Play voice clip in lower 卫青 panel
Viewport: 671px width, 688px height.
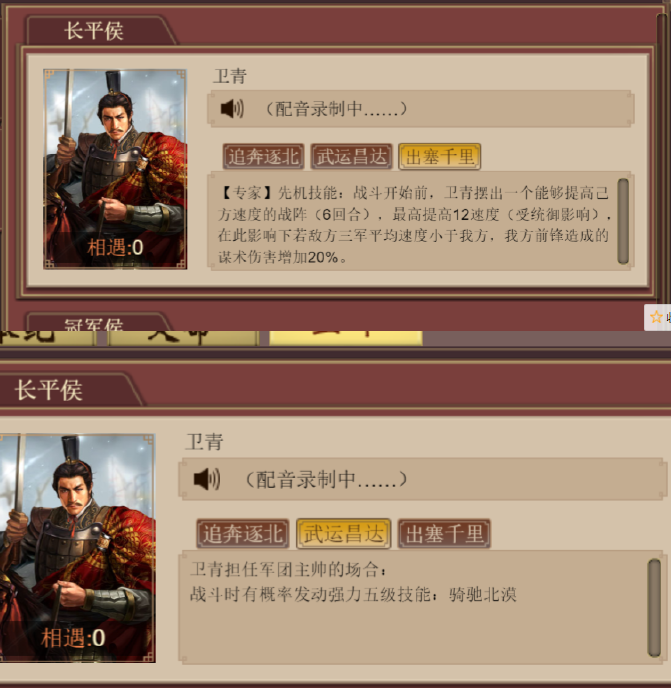(207, 479)
